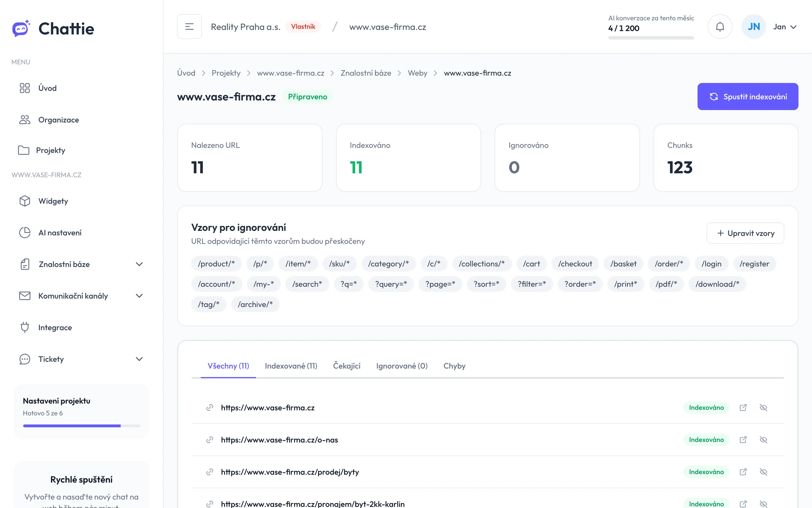This screenshot has height=508, width=812.
Task: Click the Projekty folder icon
Action: click(23, 150)
